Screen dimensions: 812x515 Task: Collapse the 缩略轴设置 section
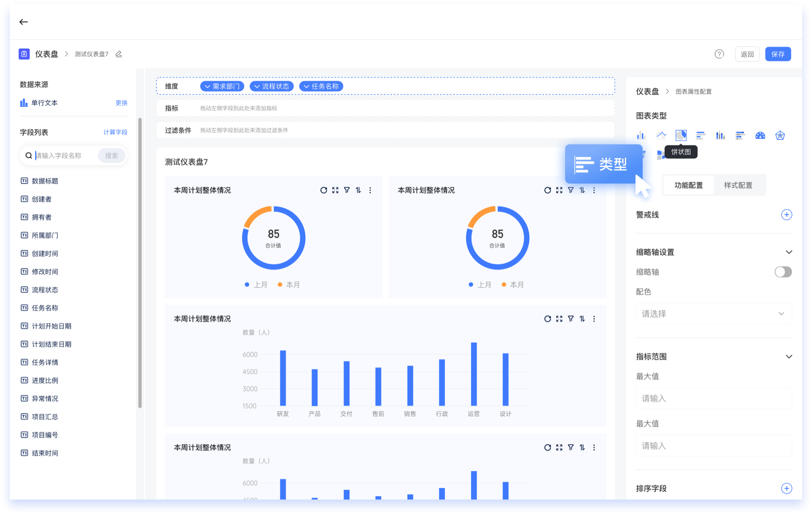789,252
